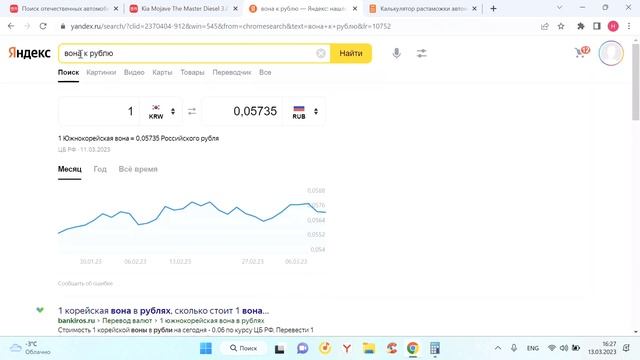Open Yandex Browser in taskbar
The height and width of the screenshot is (360, 640).
347,348
